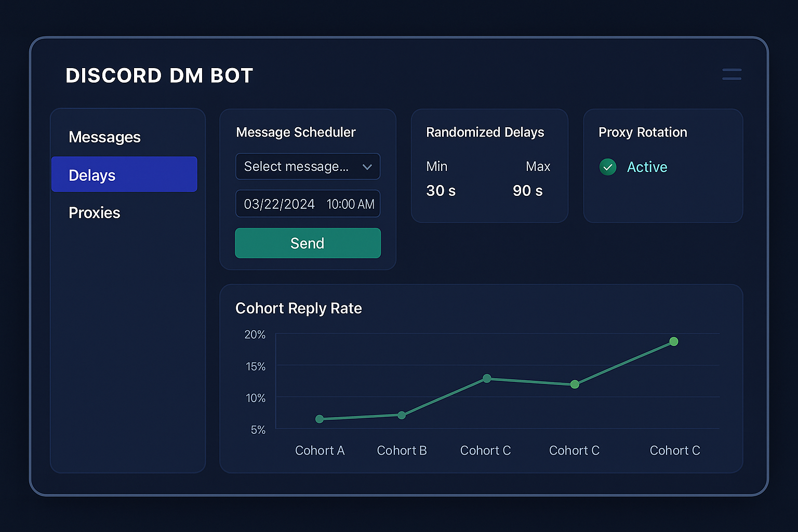Click the Send button

(x=308, y=243)
